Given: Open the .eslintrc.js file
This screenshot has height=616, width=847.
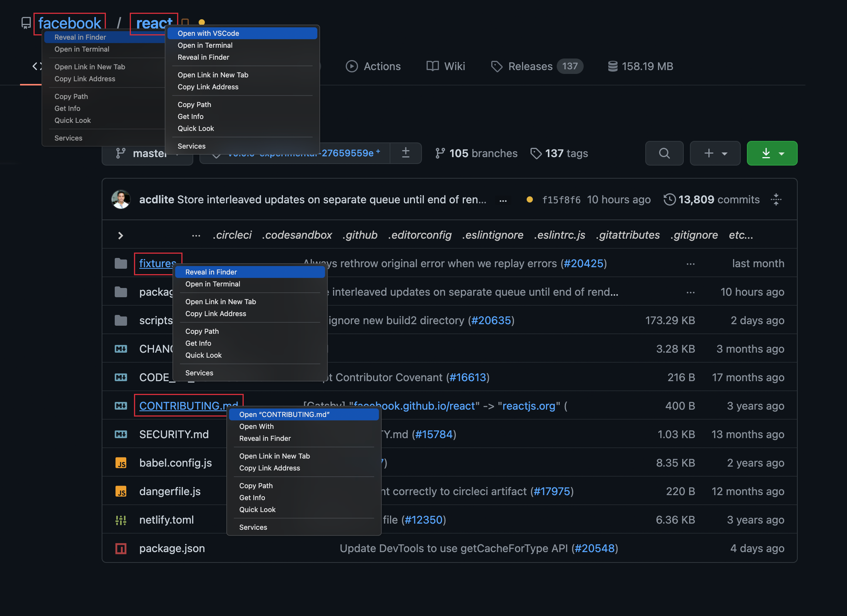Looking at the screenshot, I should 559,235.
